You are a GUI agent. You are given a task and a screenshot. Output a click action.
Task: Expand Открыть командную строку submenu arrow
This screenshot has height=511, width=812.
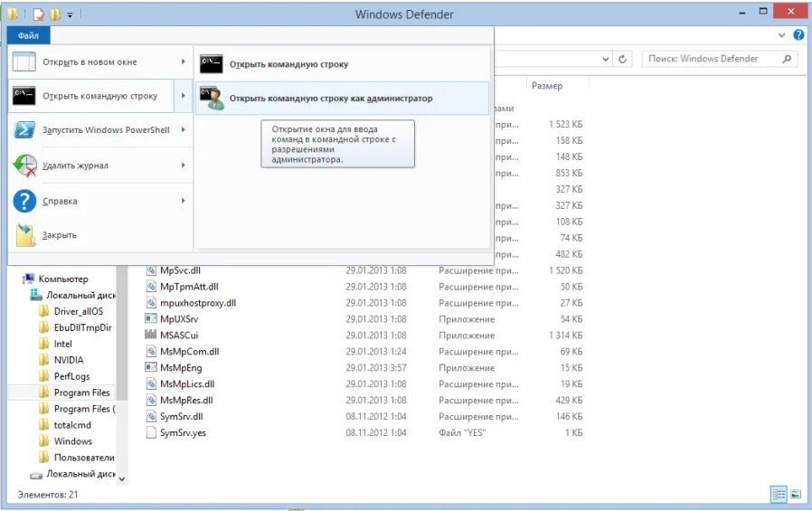[183, 96]
